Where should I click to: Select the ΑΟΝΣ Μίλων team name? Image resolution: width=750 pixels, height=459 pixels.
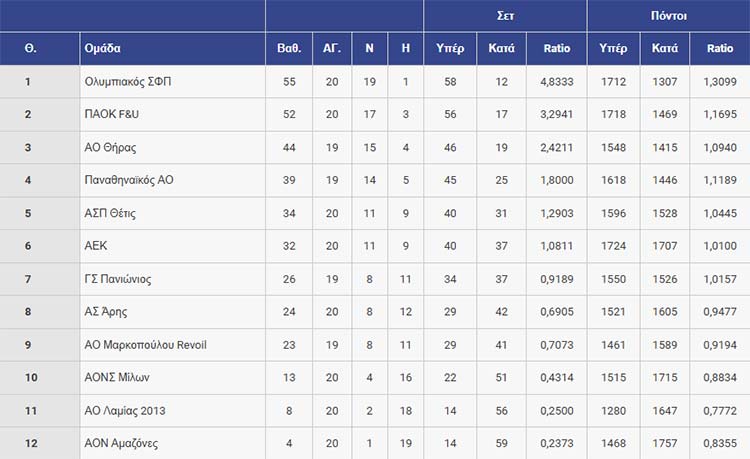117,377
